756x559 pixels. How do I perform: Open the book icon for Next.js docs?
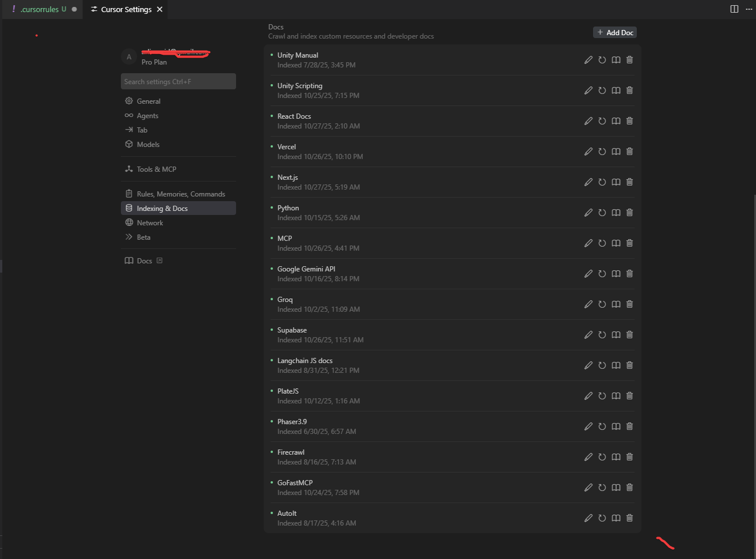616,182
